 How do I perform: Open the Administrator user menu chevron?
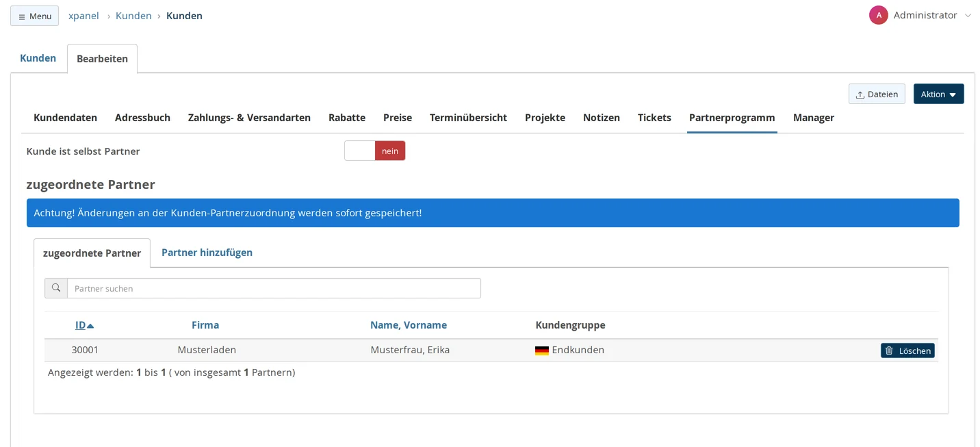pos(968,16)
